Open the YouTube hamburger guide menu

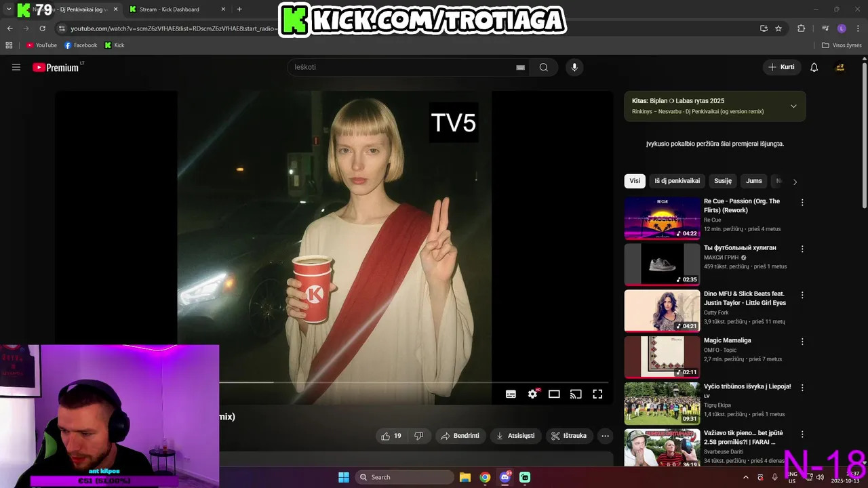(16, 67)
